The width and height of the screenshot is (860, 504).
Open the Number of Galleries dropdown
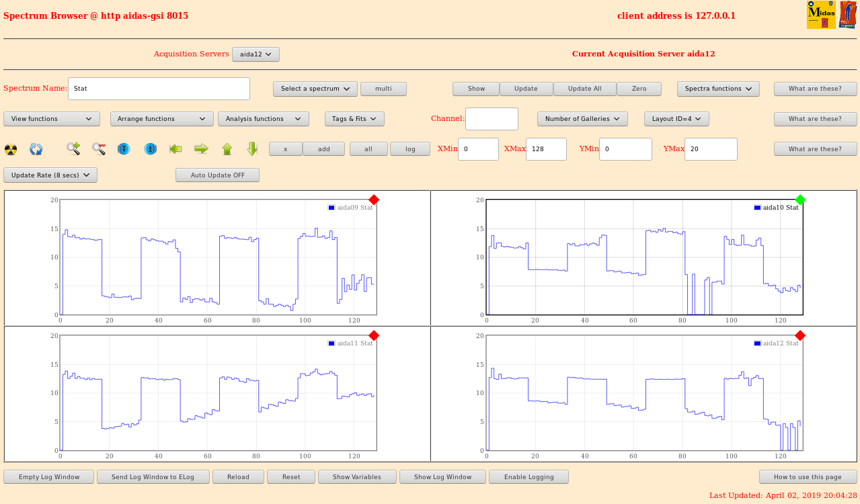pos(582,119)
